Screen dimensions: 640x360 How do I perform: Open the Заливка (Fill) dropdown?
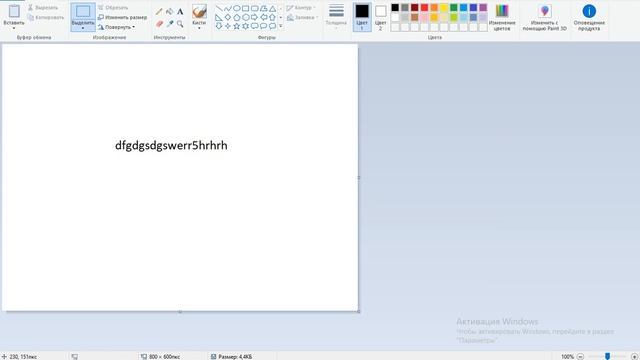tap(302, 18)
